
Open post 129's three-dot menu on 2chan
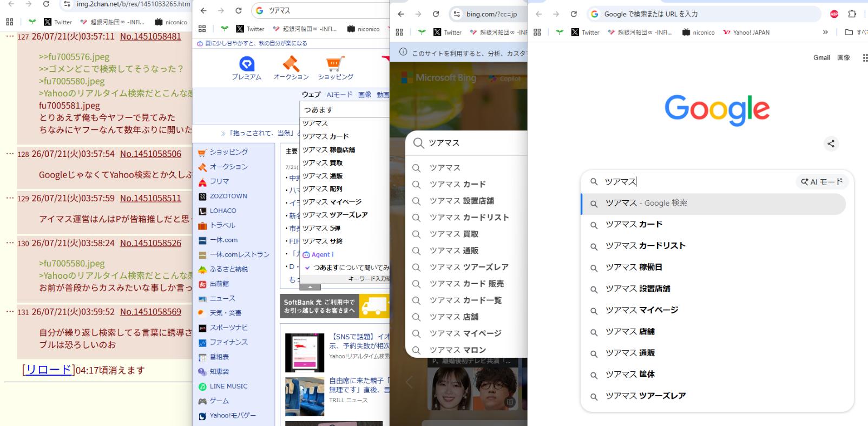pyautogui.click(x=10, y=198)
